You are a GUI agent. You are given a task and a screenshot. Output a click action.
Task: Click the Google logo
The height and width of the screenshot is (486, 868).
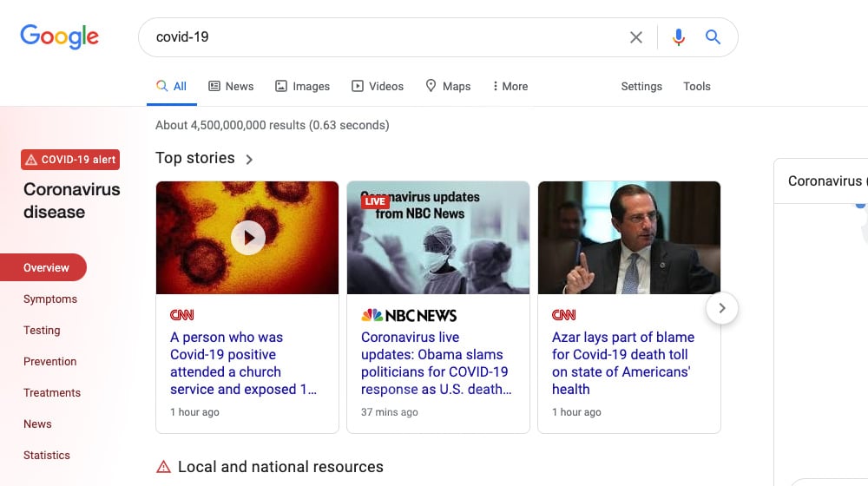[59, 36]
